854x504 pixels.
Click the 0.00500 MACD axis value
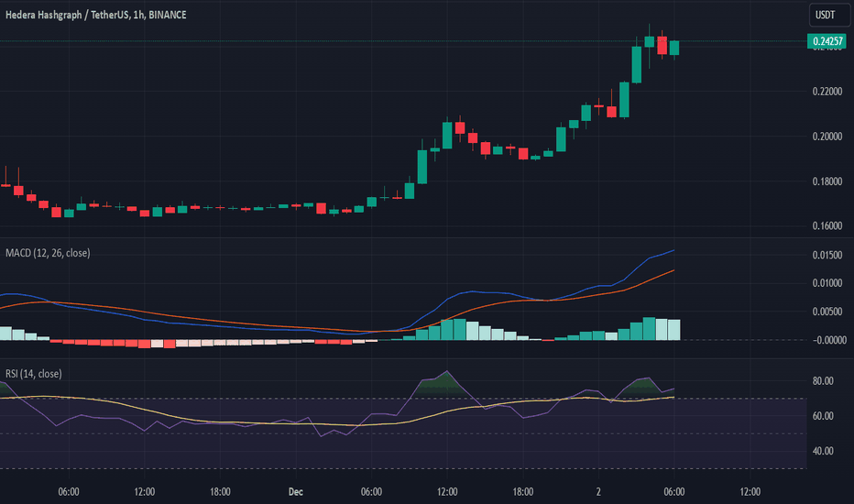(827, 312)
